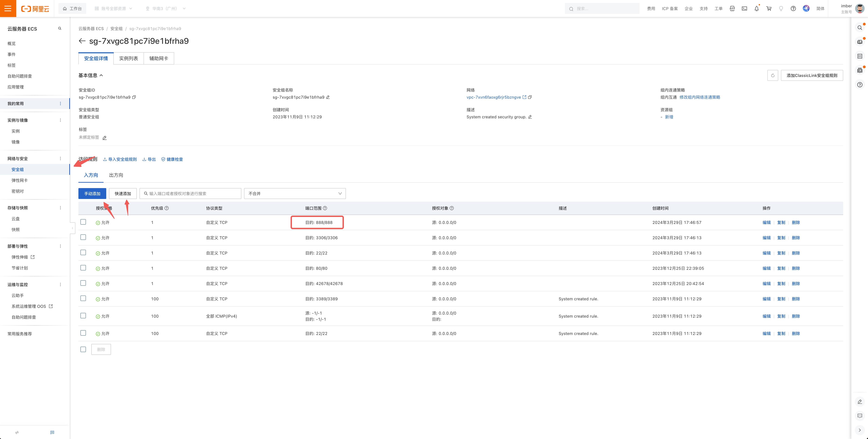This screenshot has width=868, height=439.
Task: Click the 手动添加 button
Action: click(92, 193)
